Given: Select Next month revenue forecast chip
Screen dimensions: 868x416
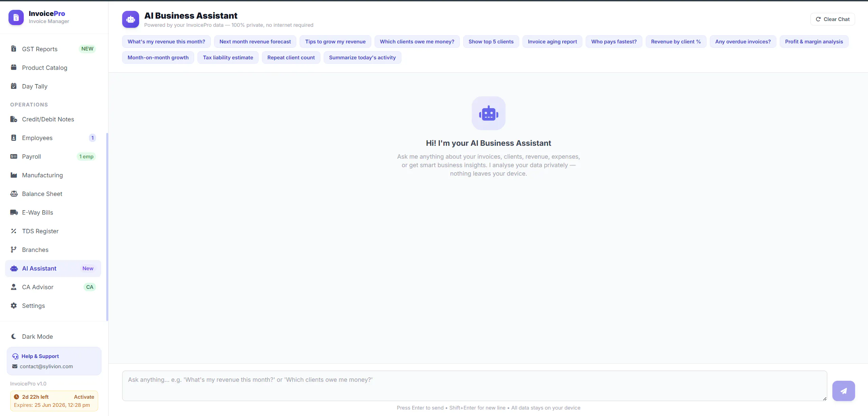Looking at the screenshot, I should coord(255,41).
